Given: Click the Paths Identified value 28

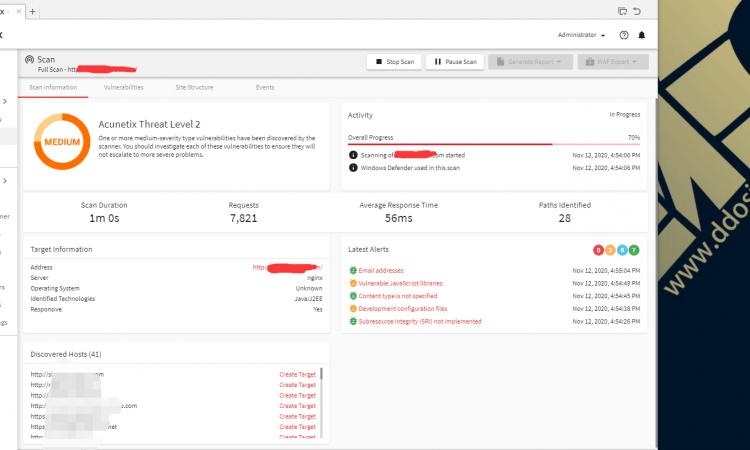Looking at the screenshot, I should click(x=564, y=219).
